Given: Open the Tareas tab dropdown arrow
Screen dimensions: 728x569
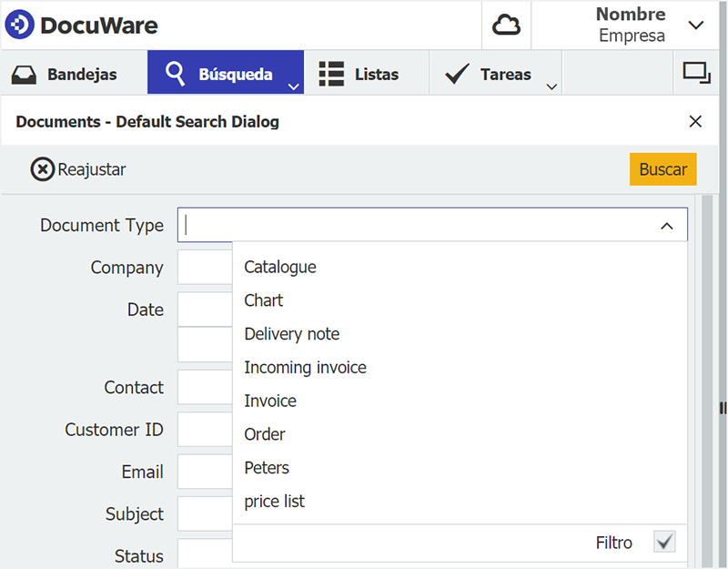Looking at the screenshot, I should (551, 86).
